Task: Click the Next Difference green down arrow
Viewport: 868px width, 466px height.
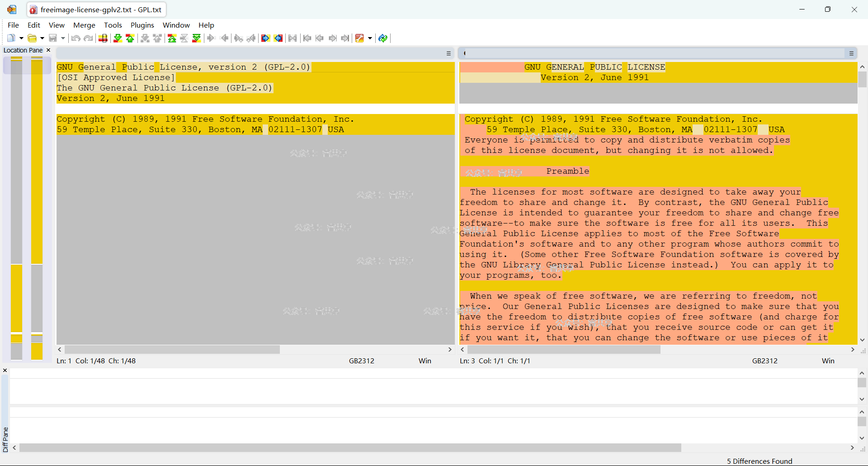Action: [x=118, y=38]
